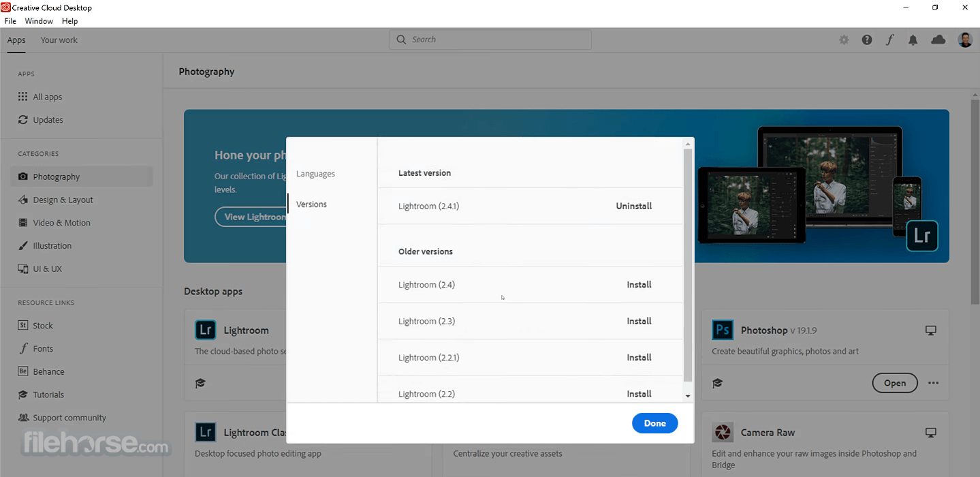Open the cloud sync status icon

coord(938,40)
